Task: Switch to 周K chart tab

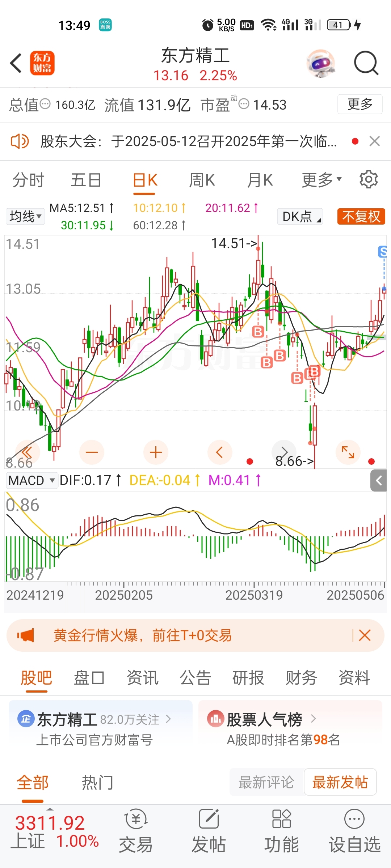Action: point(202,180)
